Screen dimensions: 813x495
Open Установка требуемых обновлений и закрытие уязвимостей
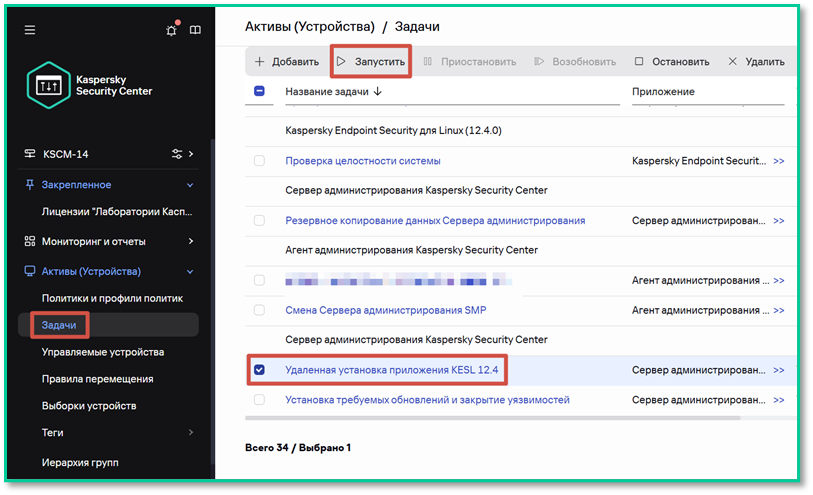pyautogui.click(x=427, y=400)
